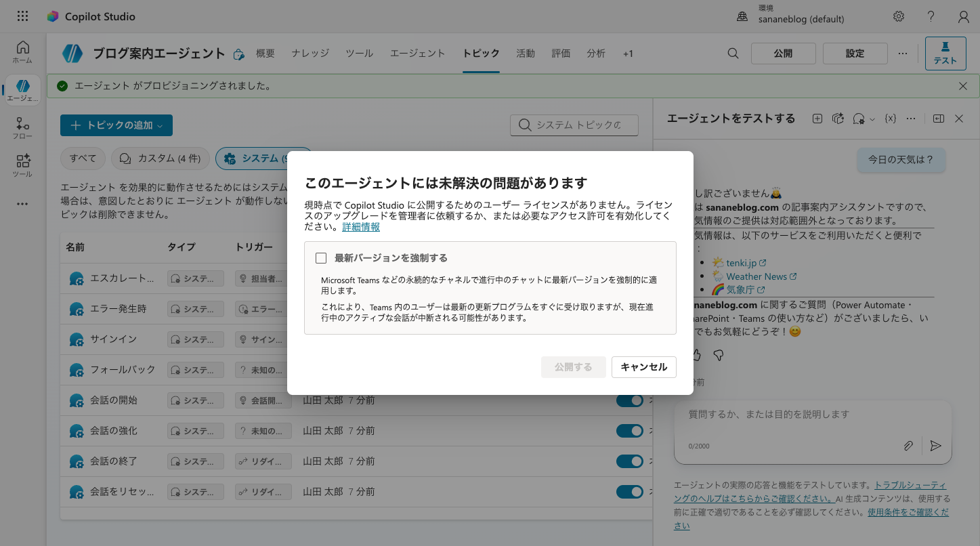Start a new test conversation plus icon
The image size is (980, 546).
(817, 119)
